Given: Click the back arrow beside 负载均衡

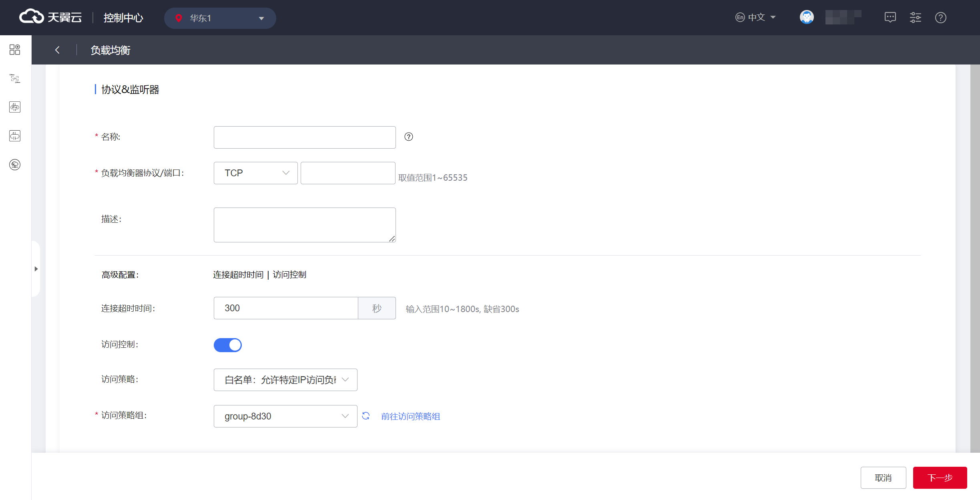Looking at the screenshot, I should pyautogui.click(x=57, y=50).
